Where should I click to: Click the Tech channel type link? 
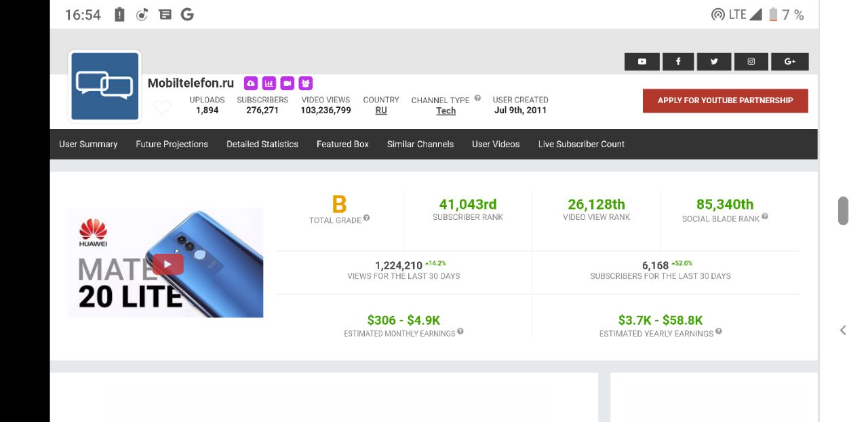tap(446, 111)
